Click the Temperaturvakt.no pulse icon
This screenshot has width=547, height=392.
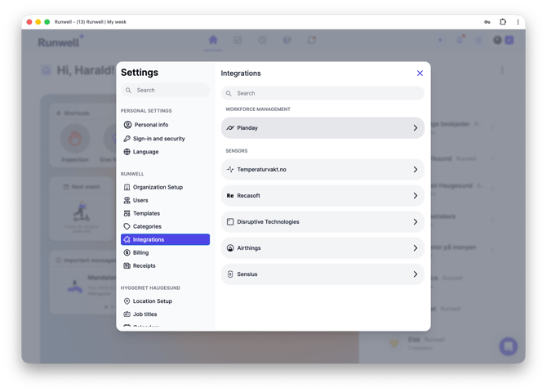coord(230,169)
